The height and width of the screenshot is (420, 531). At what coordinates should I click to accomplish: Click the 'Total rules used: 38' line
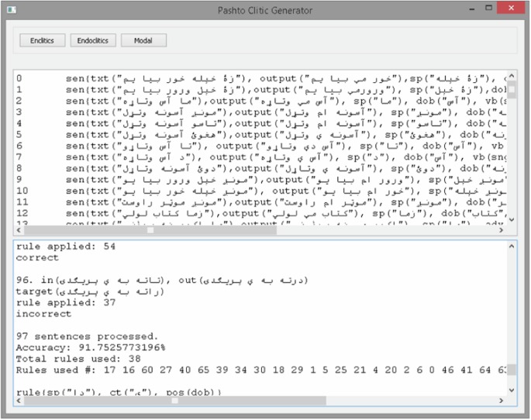[x=78, y=359]
